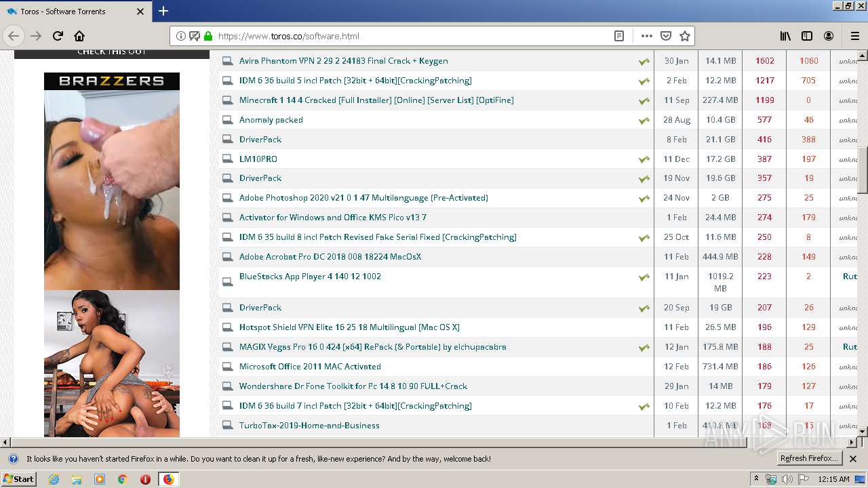Click the computer icon beside TurboTax-2019-Home-and-Business
Image resolution: width=868 pixels, height=488 pixels.
227,426
